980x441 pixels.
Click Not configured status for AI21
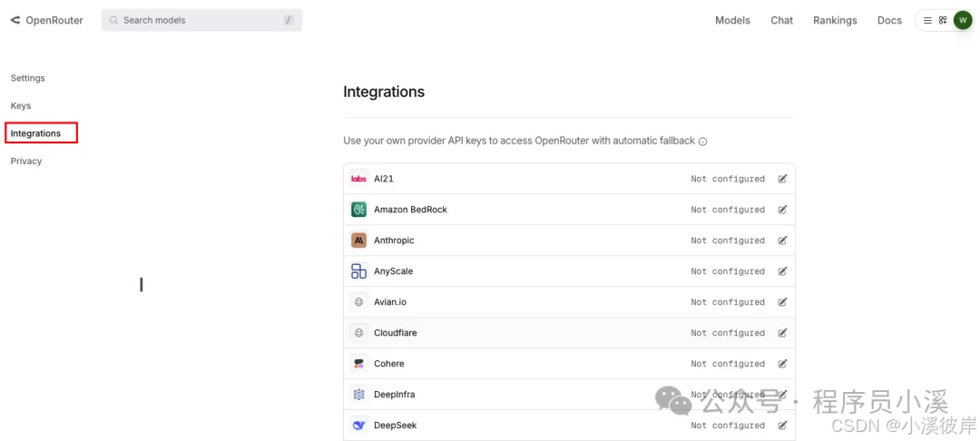(x=728, y=179)
